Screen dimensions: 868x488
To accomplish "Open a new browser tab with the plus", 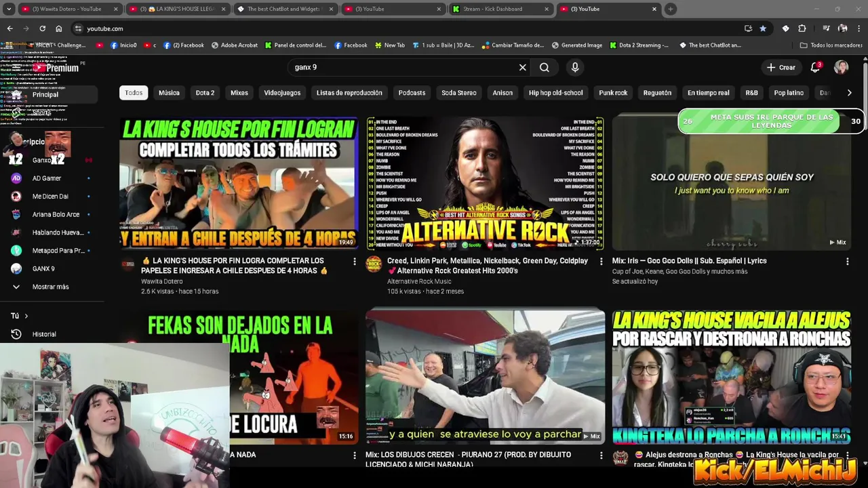I will [x=670, y=9].
